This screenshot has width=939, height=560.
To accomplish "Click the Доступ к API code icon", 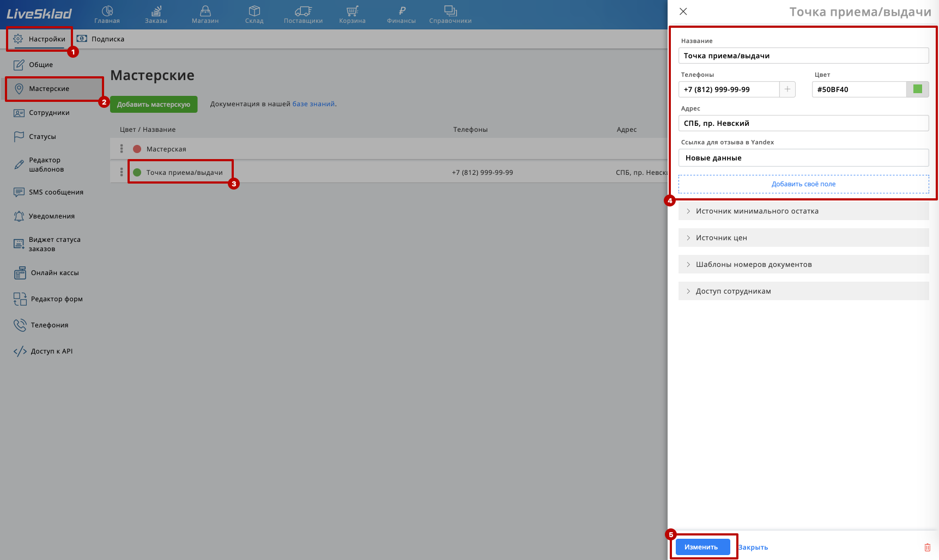I will pyautogui.click(x=20, y=351).
